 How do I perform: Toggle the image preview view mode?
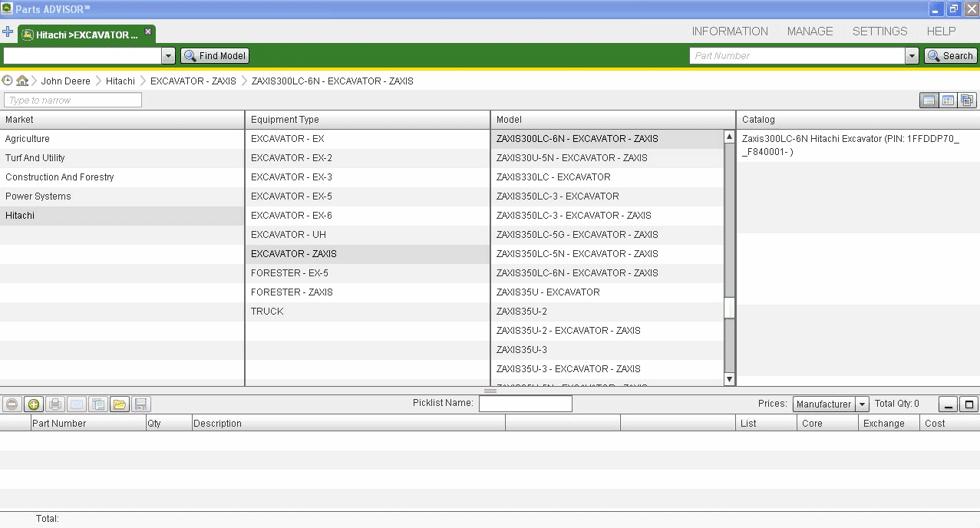coord(967,100)
